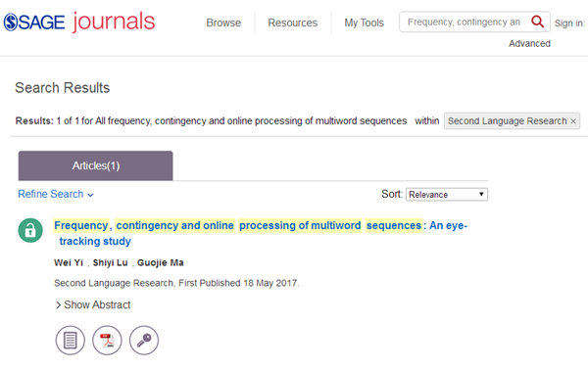This screenshot has width=588, height=370.
Task: Click inside the search input field
Action: pos(465,23)
